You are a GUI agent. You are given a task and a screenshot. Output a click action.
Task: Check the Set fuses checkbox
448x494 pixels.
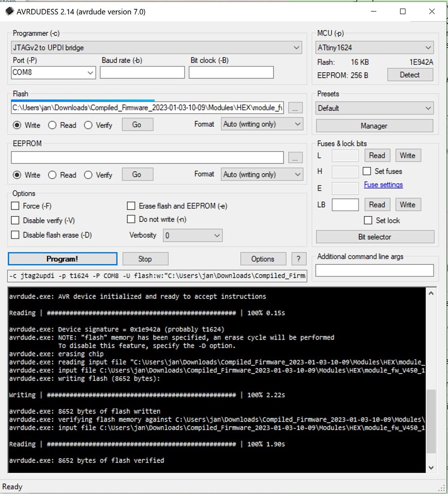(x=366, y=171)
